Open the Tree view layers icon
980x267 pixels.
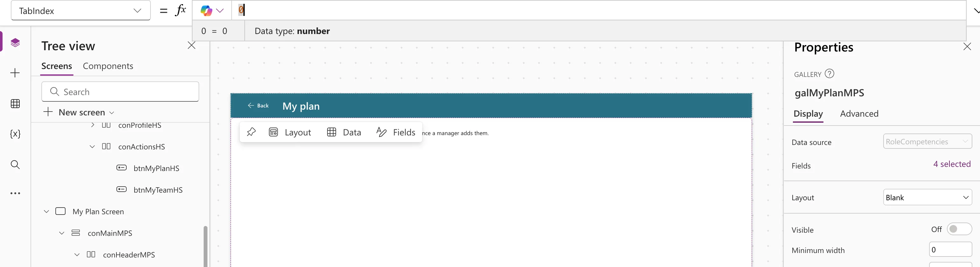(x=15, y=42)
